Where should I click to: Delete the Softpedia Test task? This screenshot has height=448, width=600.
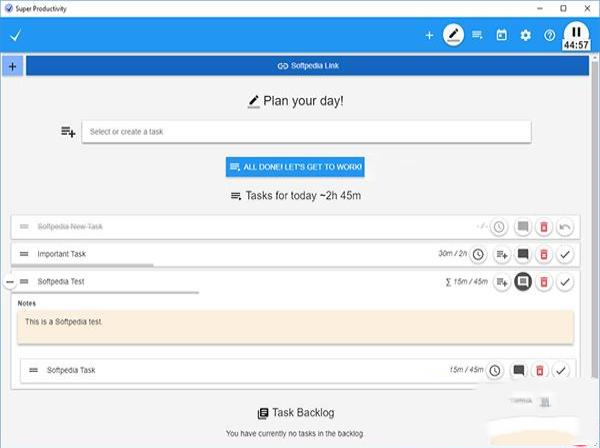tap(544, 282)
